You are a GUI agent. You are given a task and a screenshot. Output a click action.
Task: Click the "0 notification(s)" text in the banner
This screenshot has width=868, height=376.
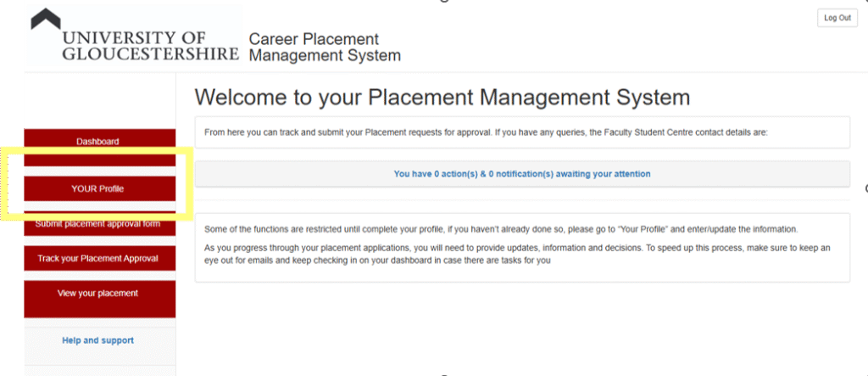pos(517,174)
